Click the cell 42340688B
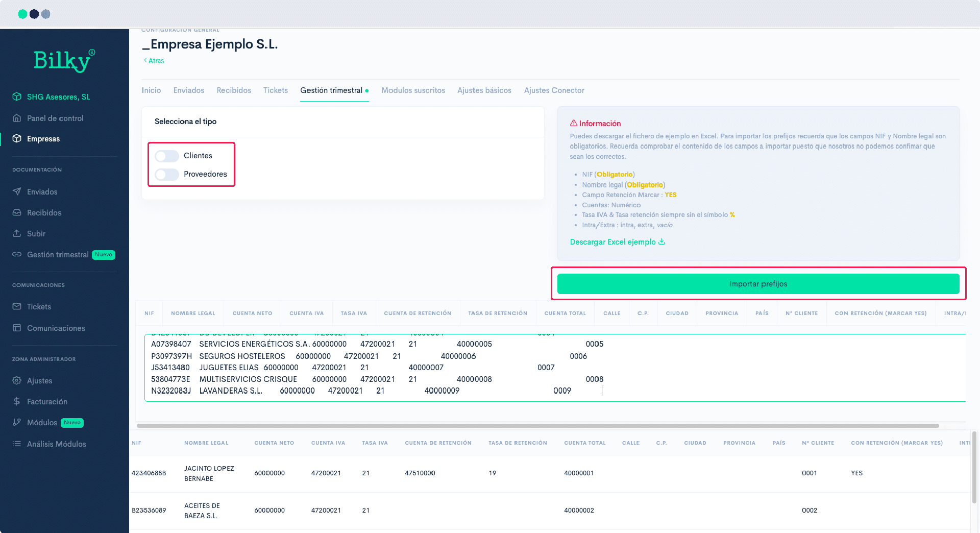This screenshot has height=533, width=980. pos(149,473)
